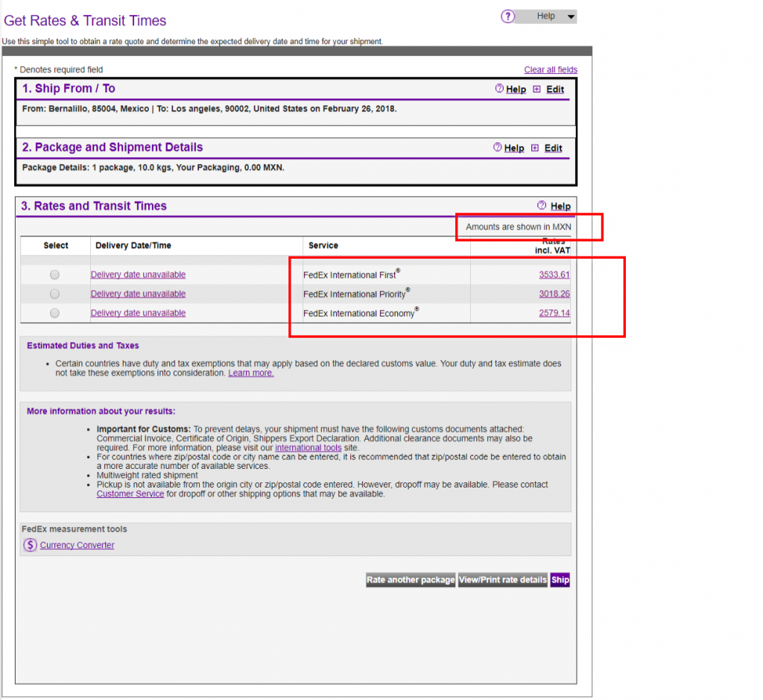Click Rate another package button

click(411, 580)
